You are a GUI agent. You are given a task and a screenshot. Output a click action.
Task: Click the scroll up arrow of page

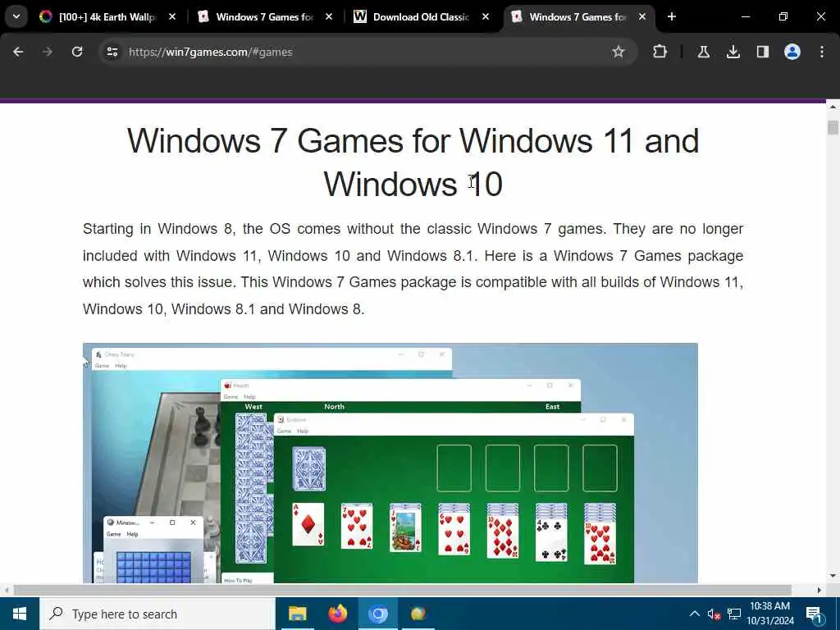(833, 107)
